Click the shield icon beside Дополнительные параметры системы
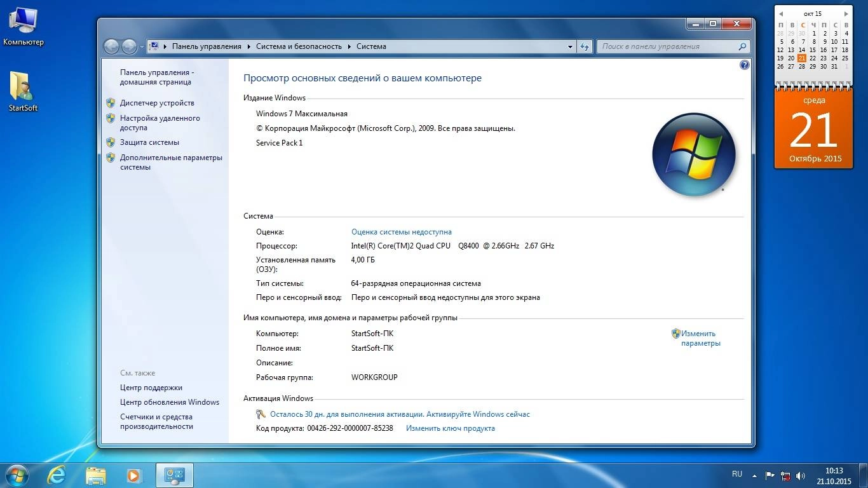Screen dimensions: 868x488 111,158
